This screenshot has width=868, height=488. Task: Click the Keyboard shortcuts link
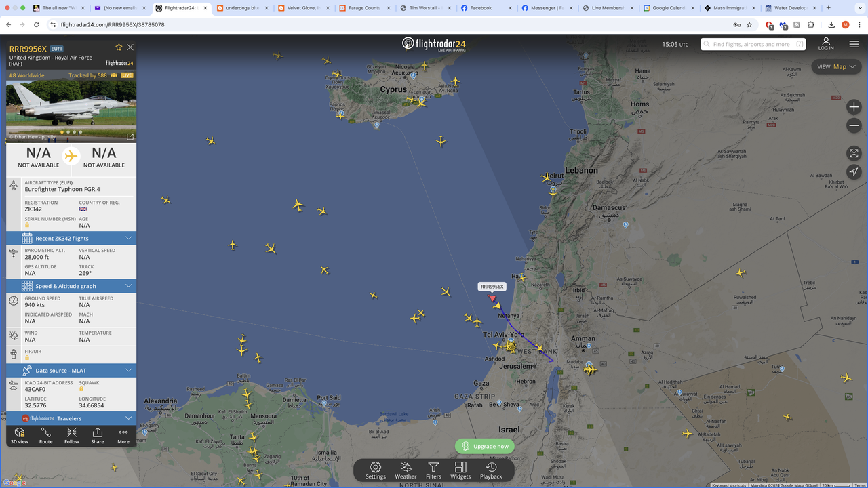729,485
